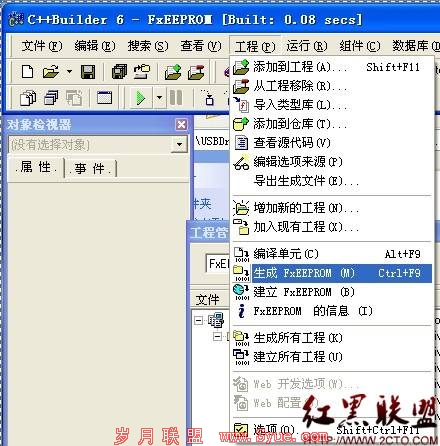Click the Pause program icon
440x446 pixels.
176,98
